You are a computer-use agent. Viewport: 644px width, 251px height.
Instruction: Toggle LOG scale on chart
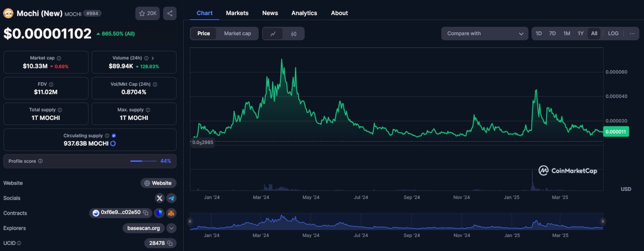pos(613,34)
